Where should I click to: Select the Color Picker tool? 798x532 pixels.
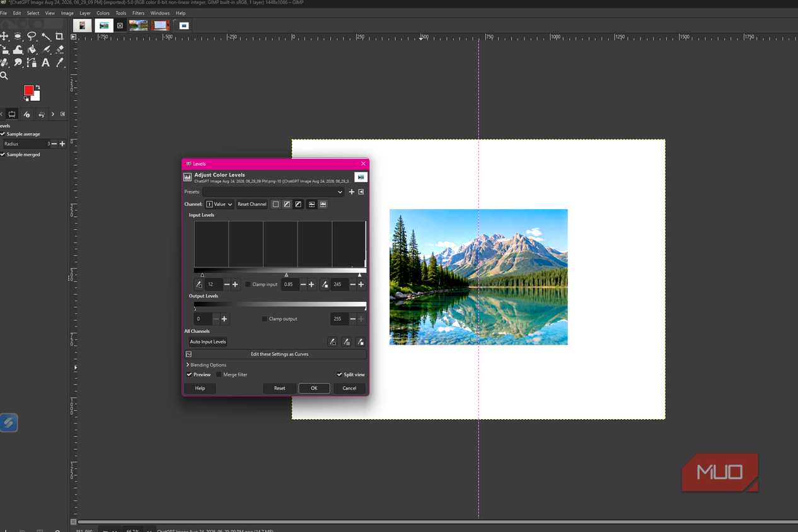click(60, 62)
